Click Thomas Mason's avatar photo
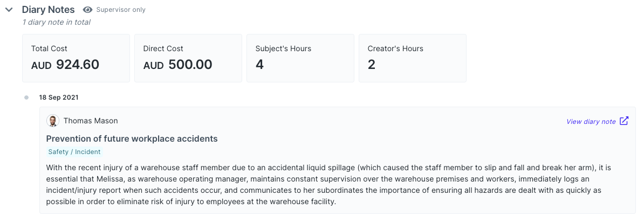The height and width of the screenshot is (223, 644). tap(52, 121)
